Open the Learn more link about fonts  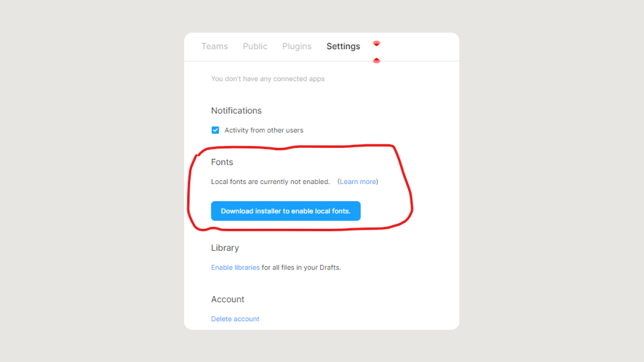point(358,182)
